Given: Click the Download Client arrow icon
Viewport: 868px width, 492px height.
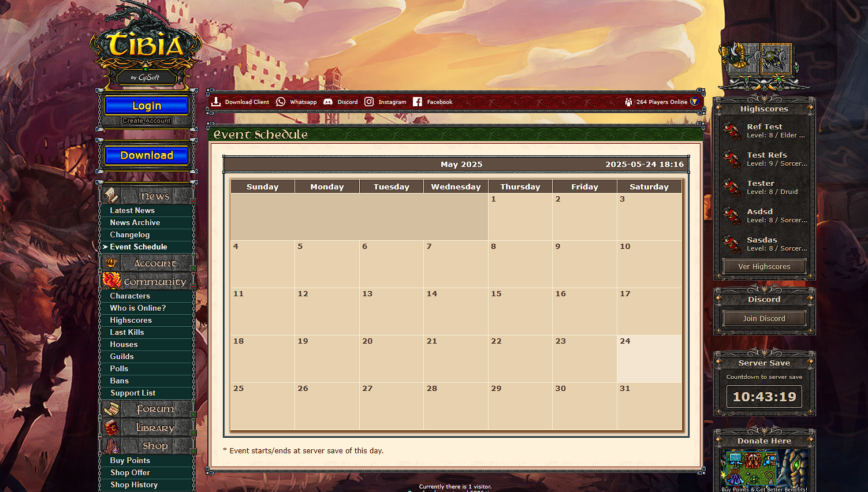Looking at the screenshot, I should pyautogui.click(x=216, y=102).
